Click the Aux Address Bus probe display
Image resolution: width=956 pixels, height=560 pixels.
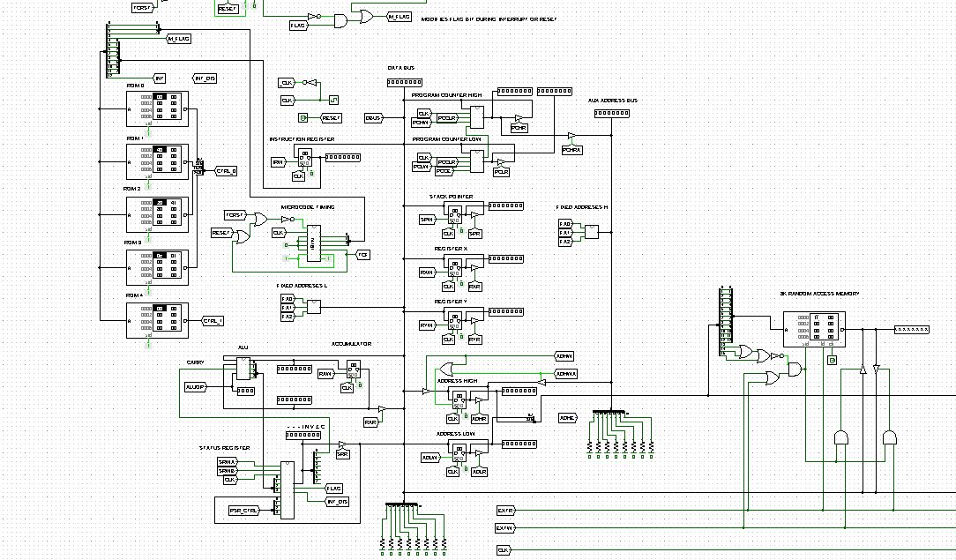(612, 113)
